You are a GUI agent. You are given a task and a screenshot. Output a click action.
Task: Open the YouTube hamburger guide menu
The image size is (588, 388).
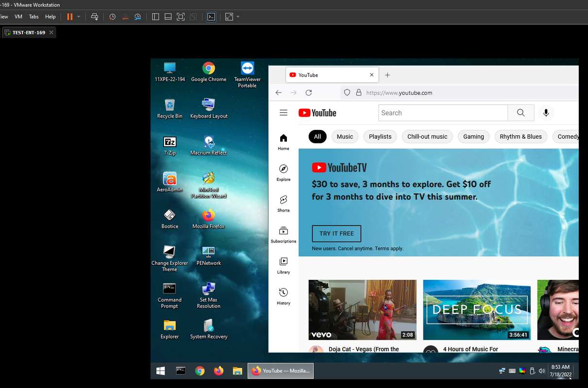coord(284,113)
